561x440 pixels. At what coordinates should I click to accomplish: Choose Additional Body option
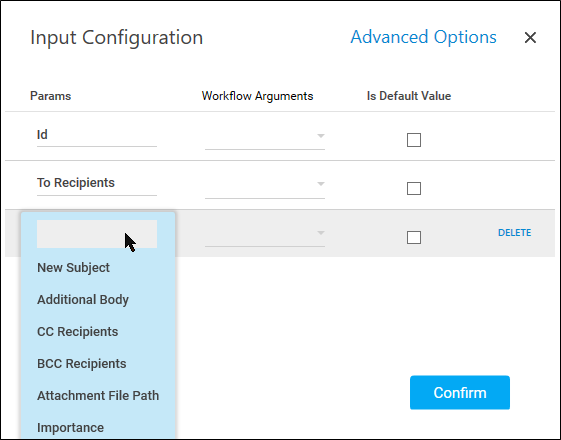click(83, 299)
